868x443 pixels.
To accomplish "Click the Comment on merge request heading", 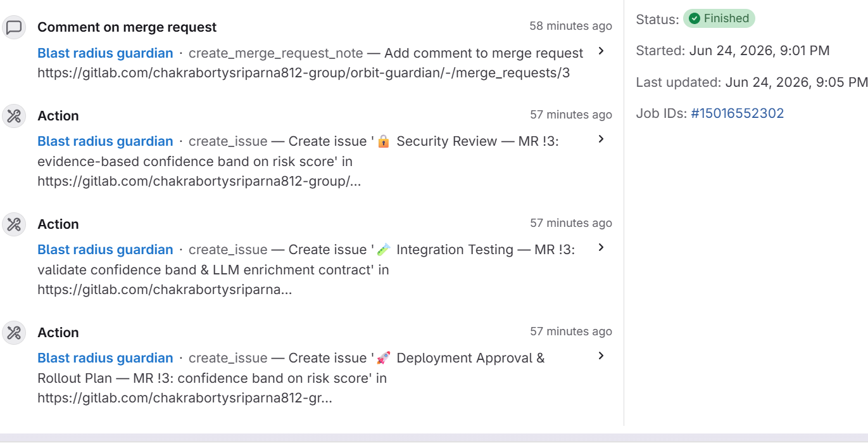I will click(x=127, y=27).
